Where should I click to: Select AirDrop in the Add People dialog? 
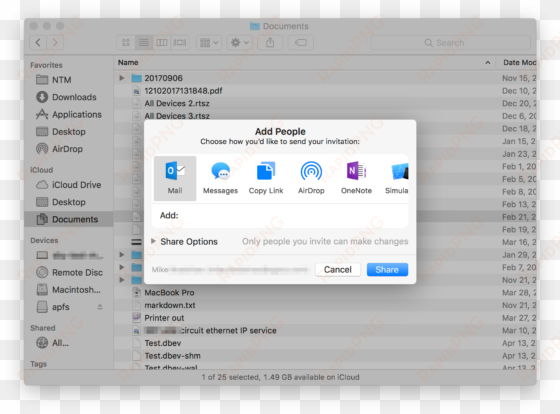311,178
